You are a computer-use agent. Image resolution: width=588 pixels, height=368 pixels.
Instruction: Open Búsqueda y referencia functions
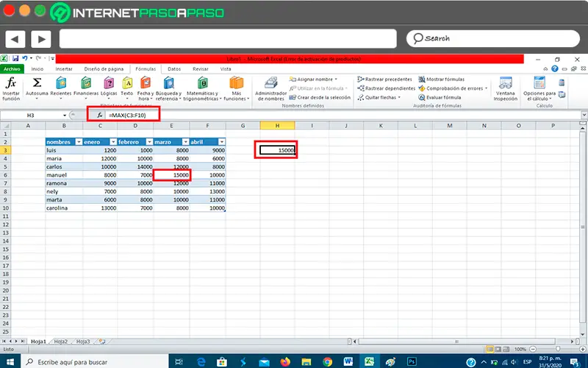tap(168, 88)
